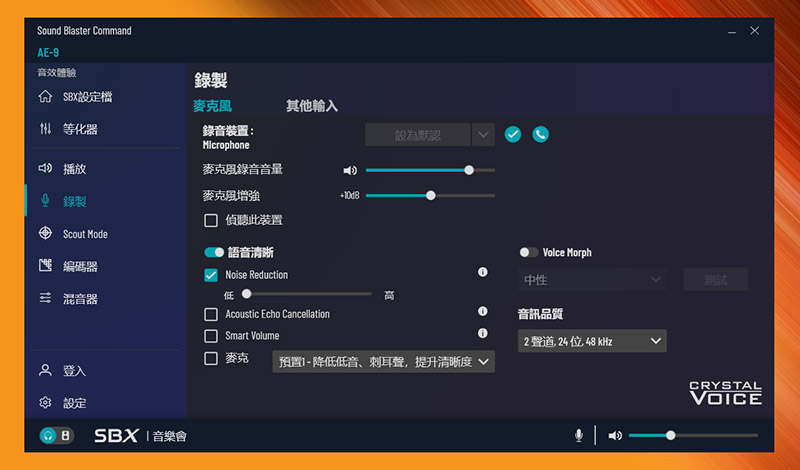Image resolution: width=800 pixels, height=470 pixels.
Task: Click the home icon beside SBX設定檔
Action: 45,96
